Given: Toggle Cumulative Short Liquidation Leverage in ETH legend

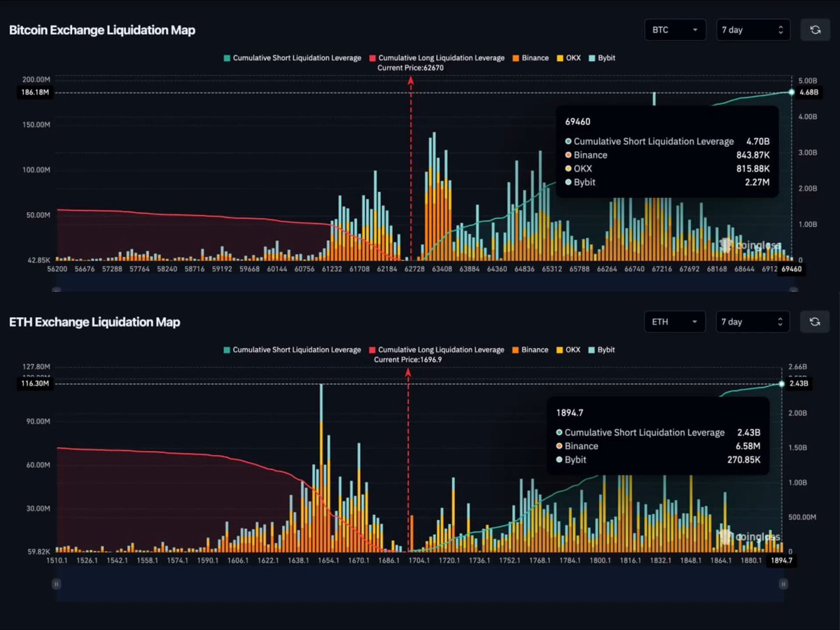Looking at the screenshot, I should [293, 350].
